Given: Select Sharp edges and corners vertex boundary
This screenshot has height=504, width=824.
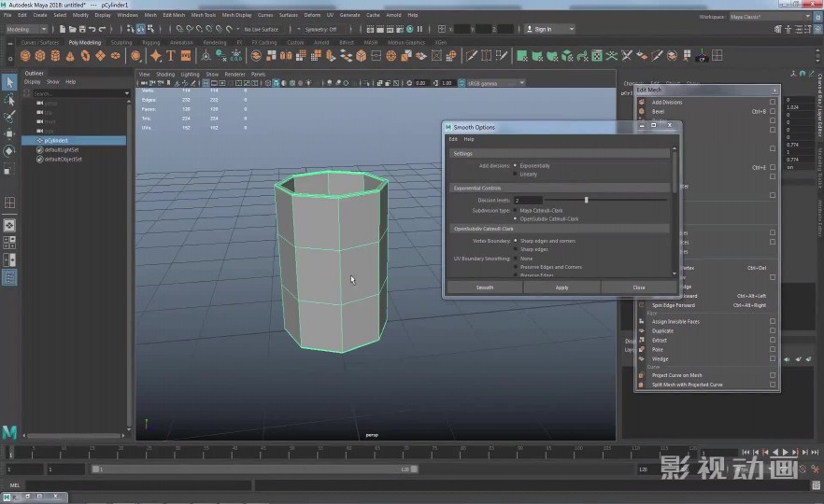Looking at the screenshot, I should (x=515, y=241).
